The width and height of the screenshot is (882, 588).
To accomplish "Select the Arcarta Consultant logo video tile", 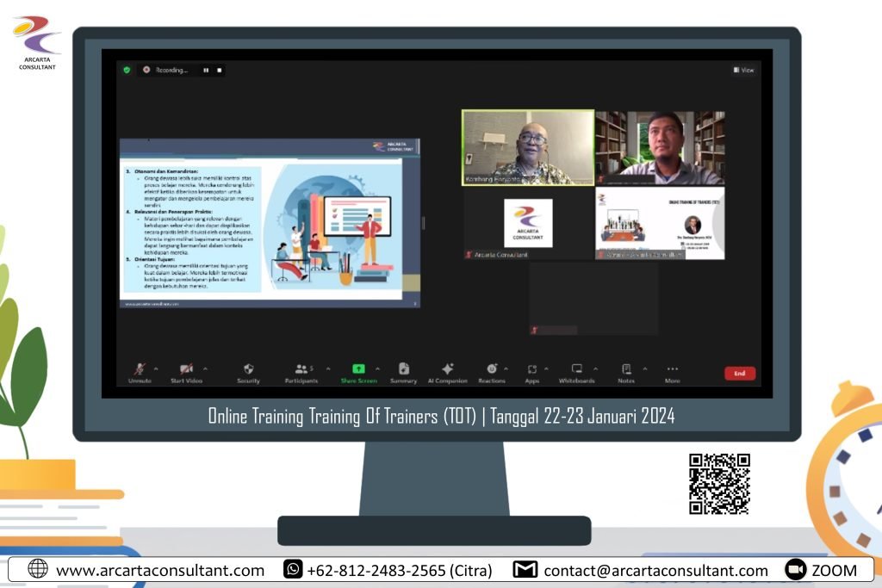I will point(528,224).
